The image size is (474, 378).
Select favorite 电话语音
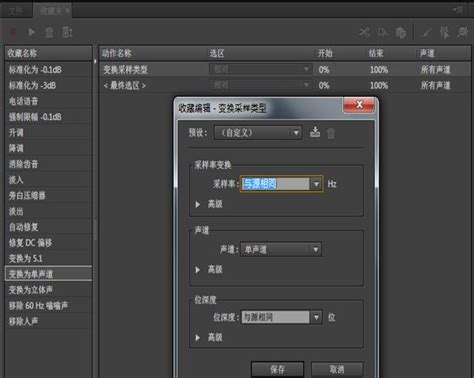click(48, 101)
